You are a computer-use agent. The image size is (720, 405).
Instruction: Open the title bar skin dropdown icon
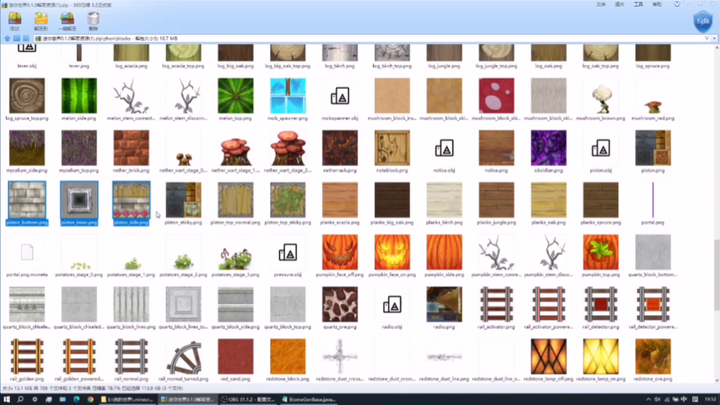[x=677, y=5]
